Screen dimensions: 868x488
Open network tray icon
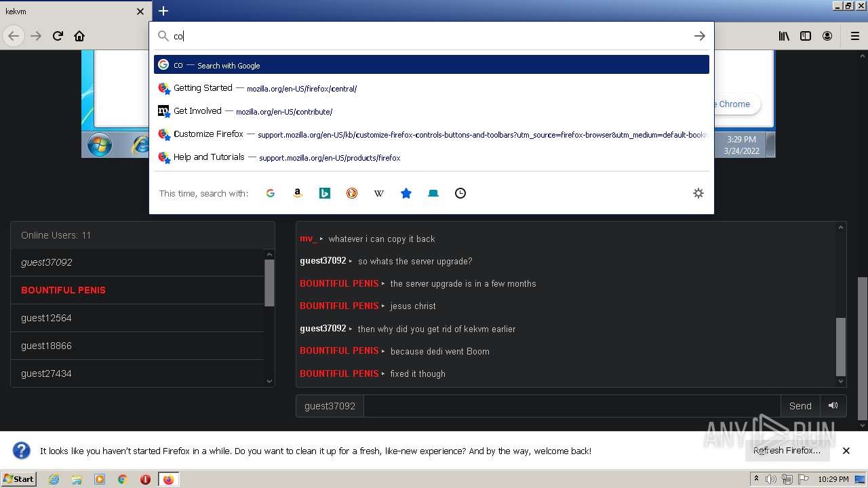[787, 479]
